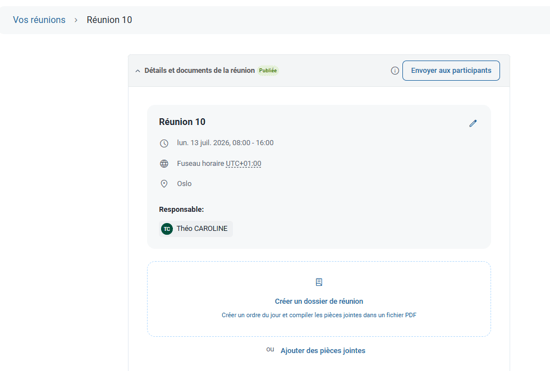Send meeting with Envoyer aux participants button
Screen dimensions: 550x371
(x=451, y=70)
